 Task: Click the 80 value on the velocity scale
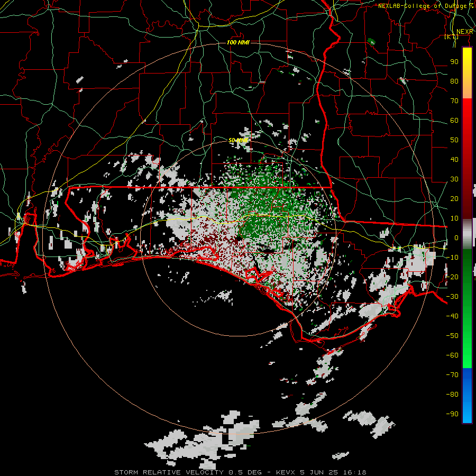(454, 81)
